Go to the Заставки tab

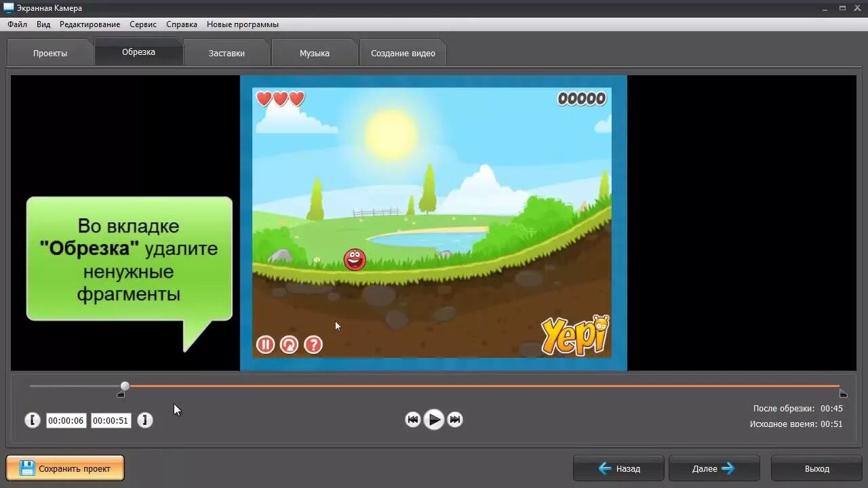tap(226, 53)
